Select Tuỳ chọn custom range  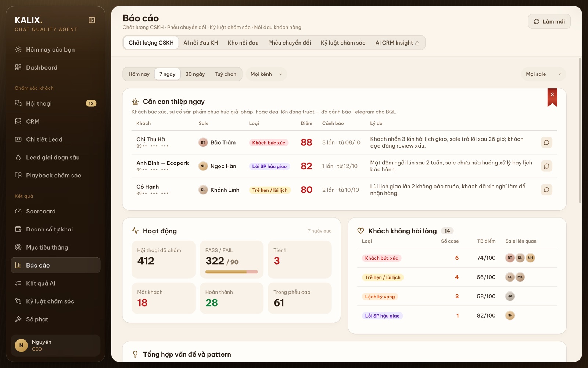pyautogui.click(x=225, y=74)
